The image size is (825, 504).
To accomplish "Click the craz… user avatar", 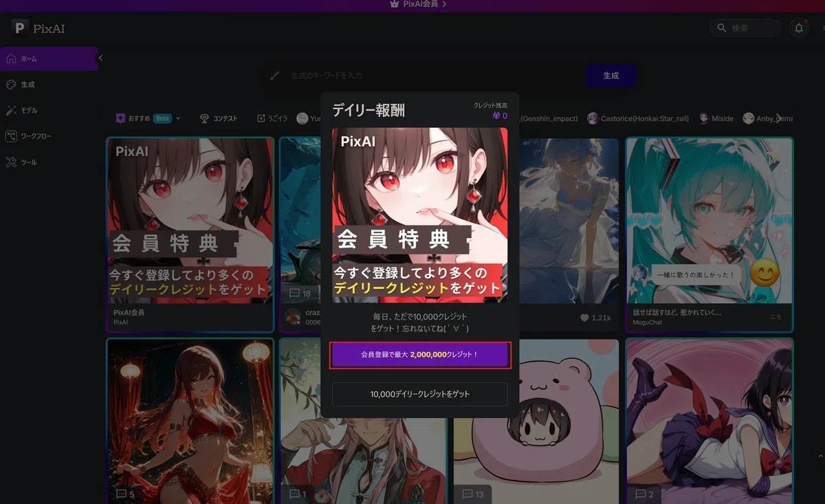I will pyautogui.click(x=293, y=317).
